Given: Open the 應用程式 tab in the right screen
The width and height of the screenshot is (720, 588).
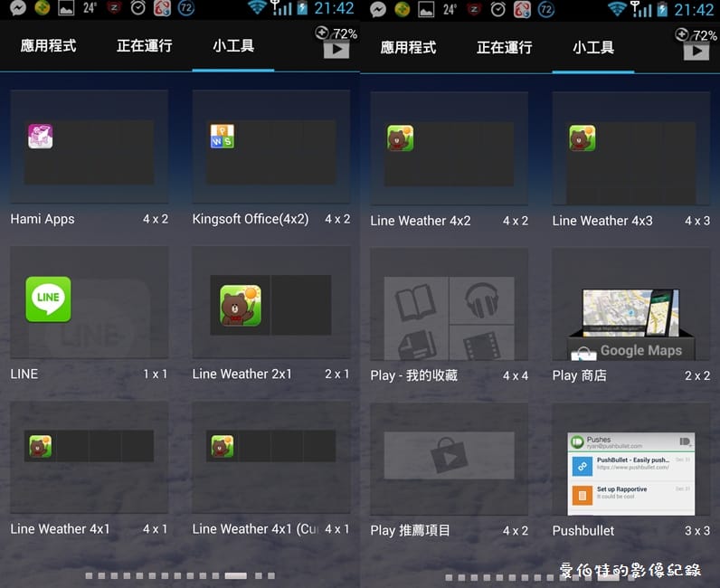Looking at the screenshot, I should 408,47.
